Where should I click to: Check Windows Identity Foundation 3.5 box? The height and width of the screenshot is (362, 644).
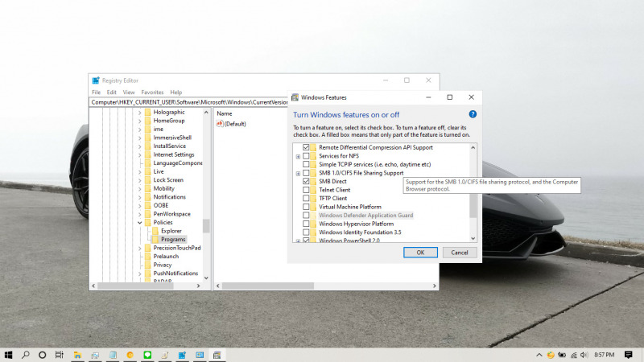click(306, 232)
